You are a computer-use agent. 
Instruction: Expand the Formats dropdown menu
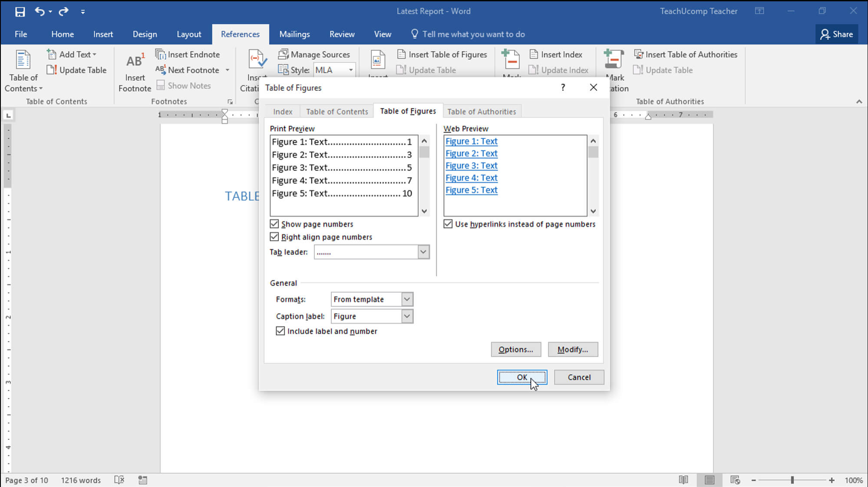coord(406,299)
